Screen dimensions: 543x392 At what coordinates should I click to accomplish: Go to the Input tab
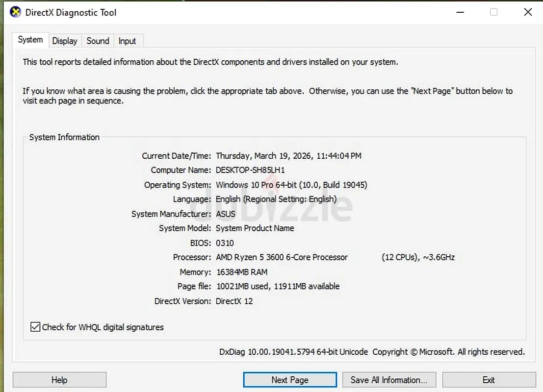tap(127, 41)
